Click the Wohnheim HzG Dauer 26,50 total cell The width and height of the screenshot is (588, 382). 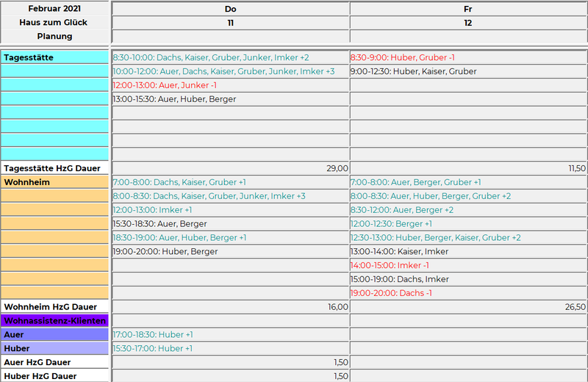coord(468,307)
